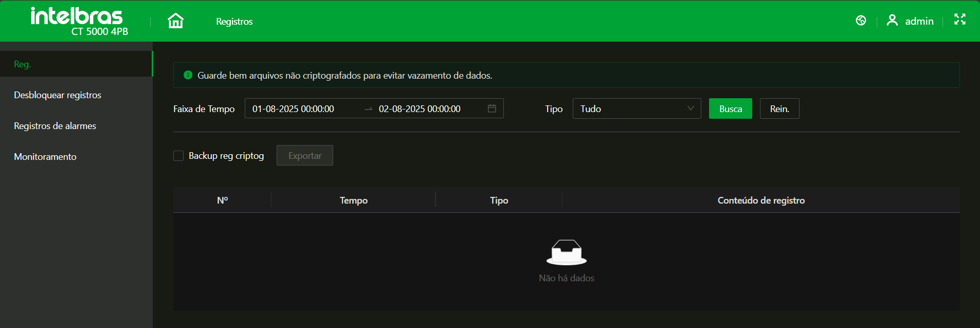Open the calendar icon in date range

(x=492, y=108)
